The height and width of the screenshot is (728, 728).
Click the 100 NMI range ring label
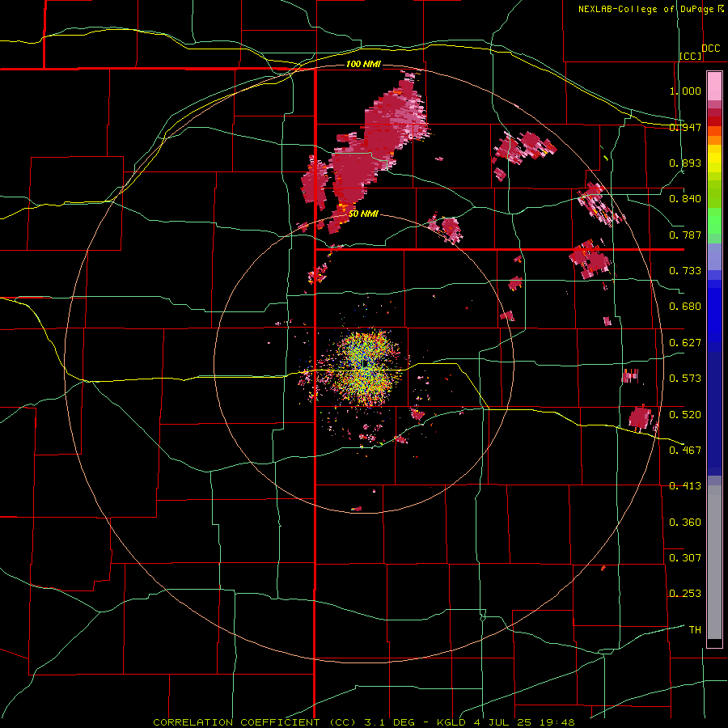[x=363, y=64]
